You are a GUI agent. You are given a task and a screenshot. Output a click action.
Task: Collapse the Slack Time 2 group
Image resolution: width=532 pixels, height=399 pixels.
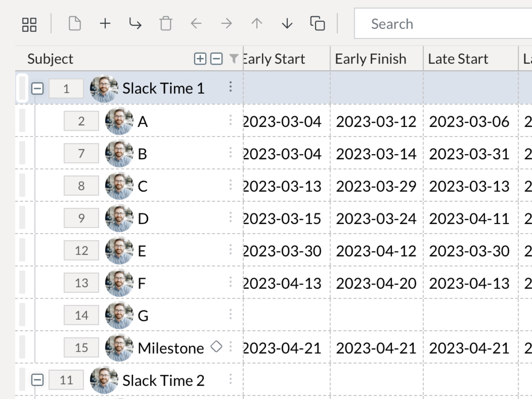pos(37,380)
